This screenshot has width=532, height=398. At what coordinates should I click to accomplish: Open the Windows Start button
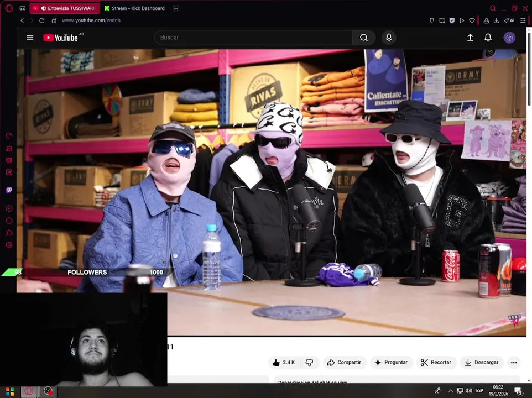(x=10, y=391)
